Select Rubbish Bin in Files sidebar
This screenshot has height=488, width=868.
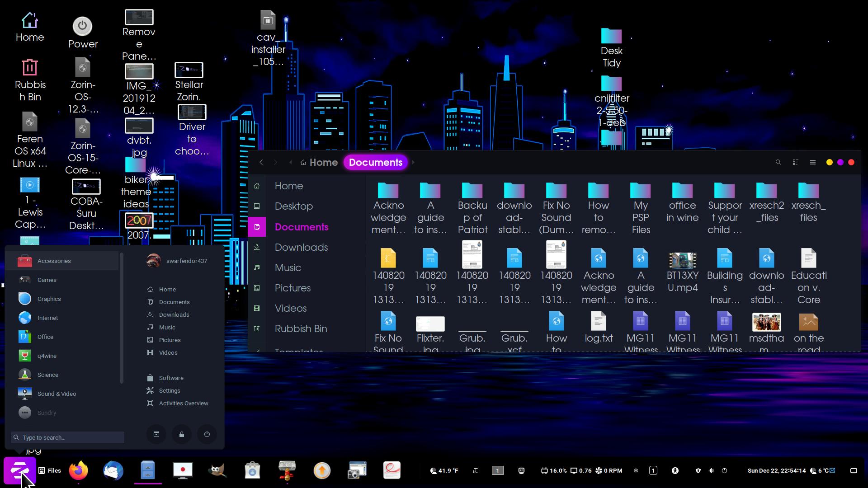click(301, 328)
